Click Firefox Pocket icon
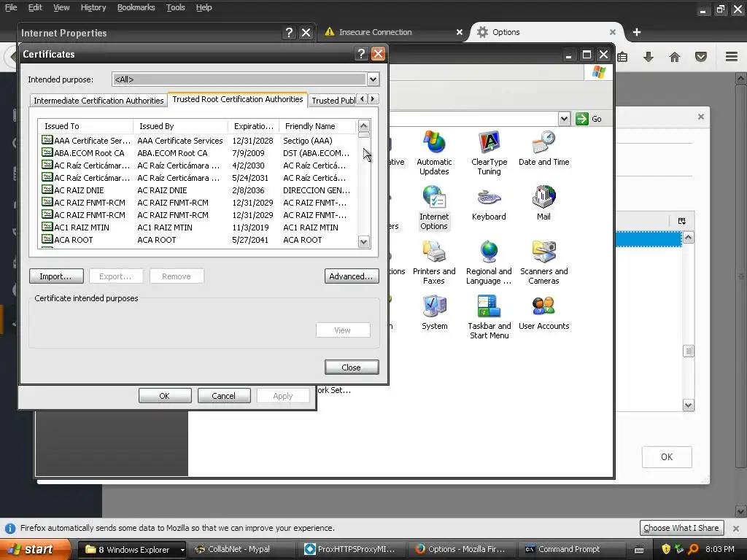Screen dimensions: 747x560 coord(701,57)
